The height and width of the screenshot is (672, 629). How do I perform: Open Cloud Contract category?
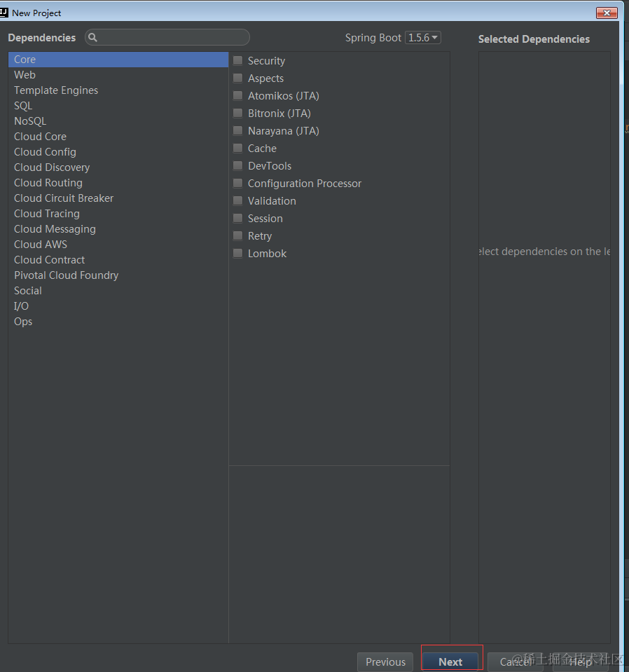coord(118,260)
